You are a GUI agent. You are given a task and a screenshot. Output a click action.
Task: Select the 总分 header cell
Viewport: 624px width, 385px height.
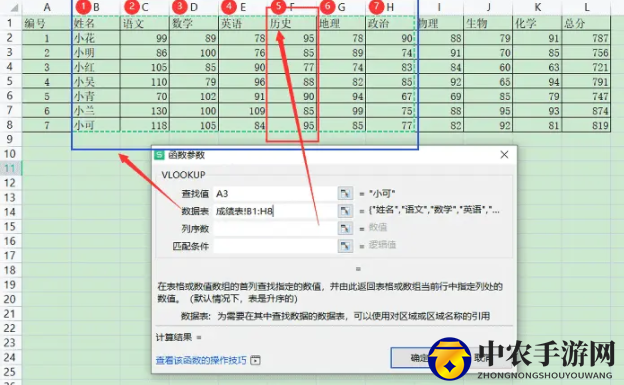[586, 23]
